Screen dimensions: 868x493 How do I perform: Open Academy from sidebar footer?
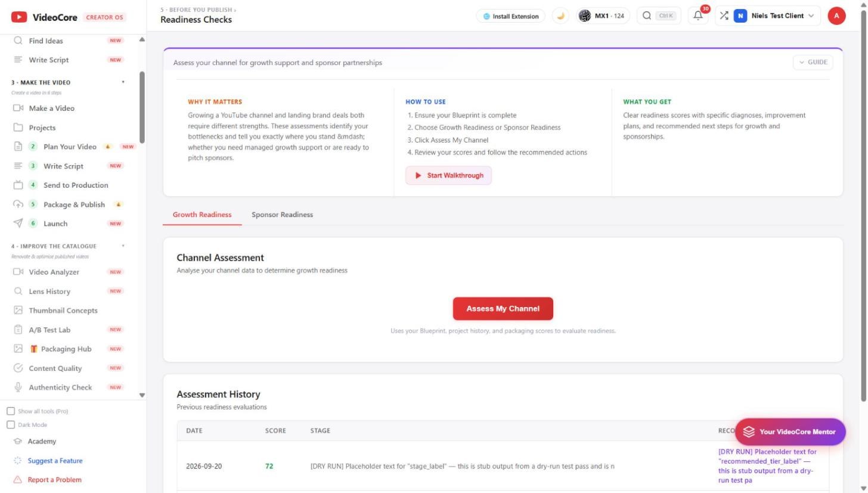pyautogui.click(x=42, y=442)
